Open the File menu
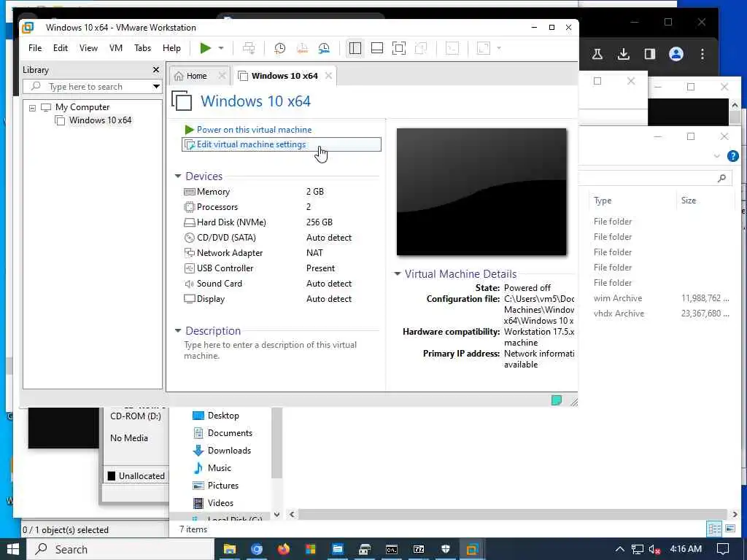The image size is (747, 560). tap(35, 48)
